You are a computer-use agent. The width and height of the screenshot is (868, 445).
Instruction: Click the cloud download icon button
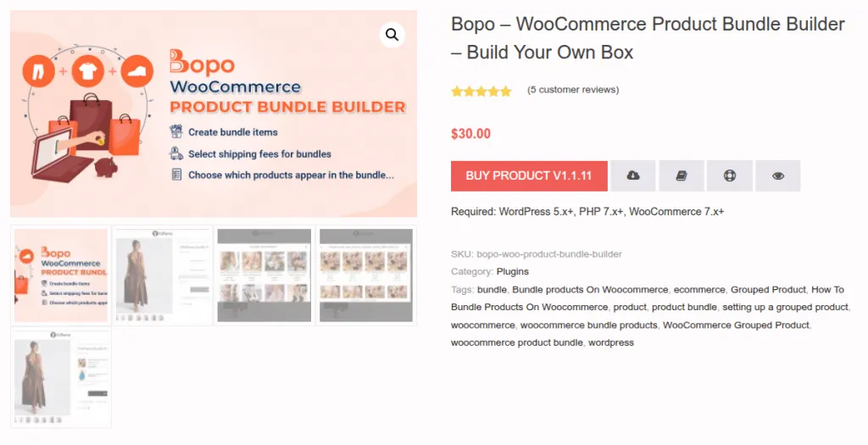point(632,176)
